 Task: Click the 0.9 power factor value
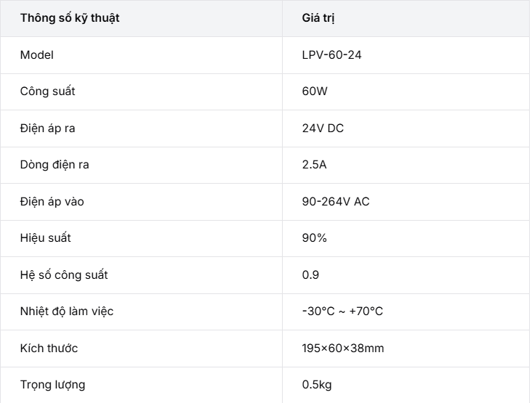(x=310, y=275)
